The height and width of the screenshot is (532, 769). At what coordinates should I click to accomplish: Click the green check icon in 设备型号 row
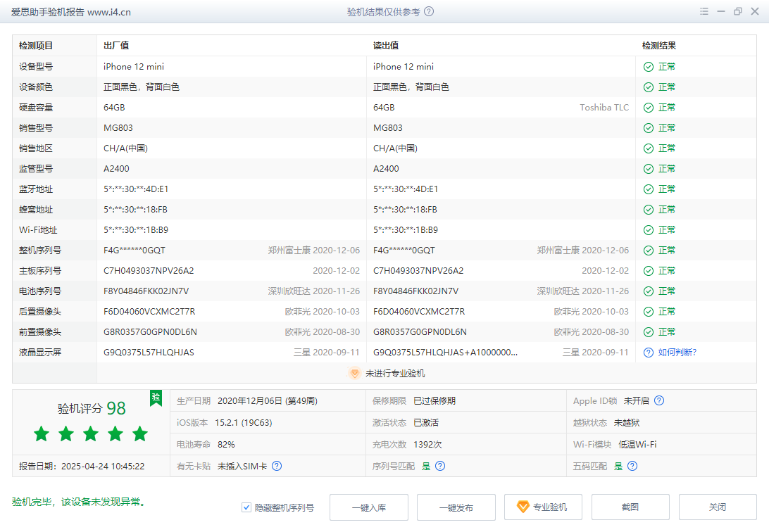point(649,67)
